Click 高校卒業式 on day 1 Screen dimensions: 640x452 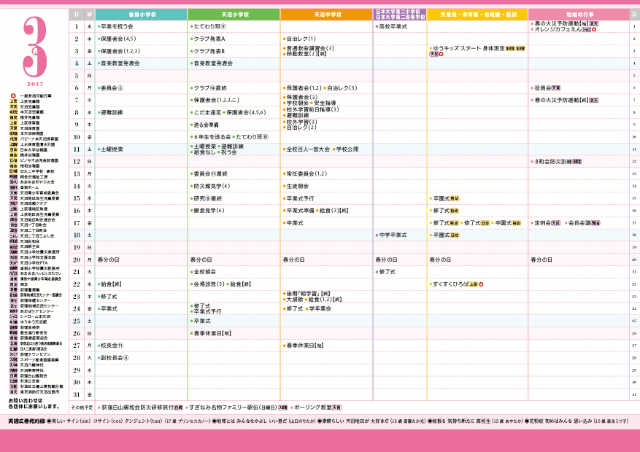[393, 27]
